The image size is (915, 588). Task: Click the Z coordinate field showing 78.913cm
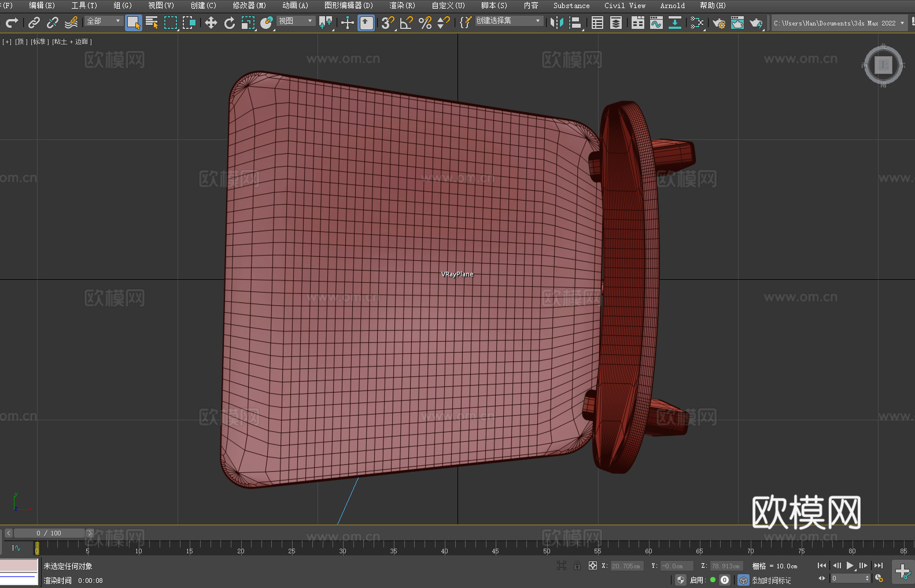point(725,566)
